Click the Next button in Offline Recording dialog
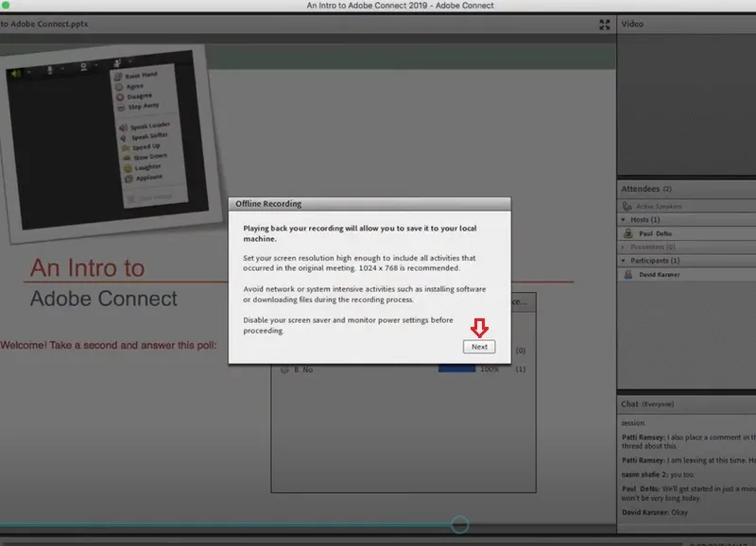 [x=479, y=347]
